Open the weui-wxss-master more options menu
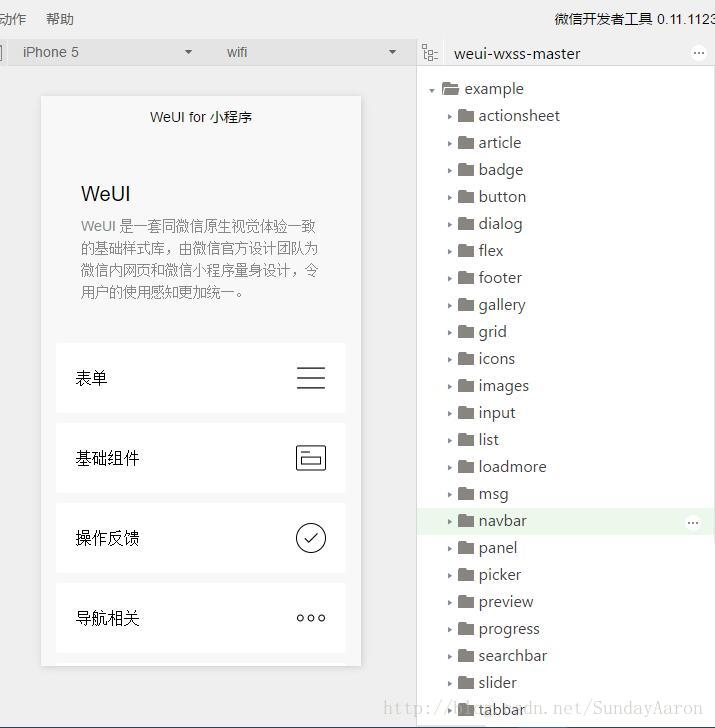 [699, 53]
